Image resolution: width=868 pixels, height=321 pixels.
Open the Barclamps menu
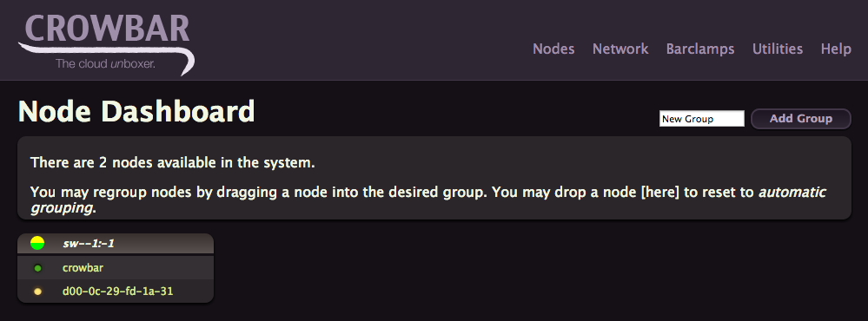(x=700, y=49)
